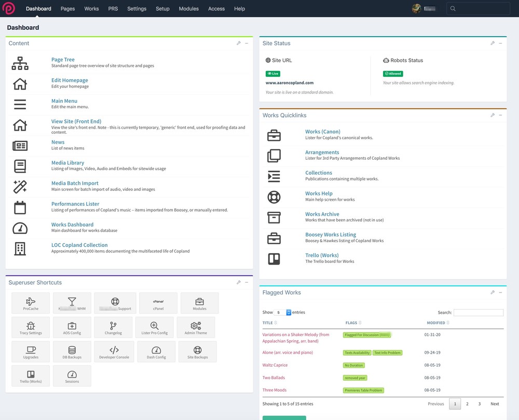Collapse the Site Status panel
The image size is (519, 420).
tap(500, 44)
